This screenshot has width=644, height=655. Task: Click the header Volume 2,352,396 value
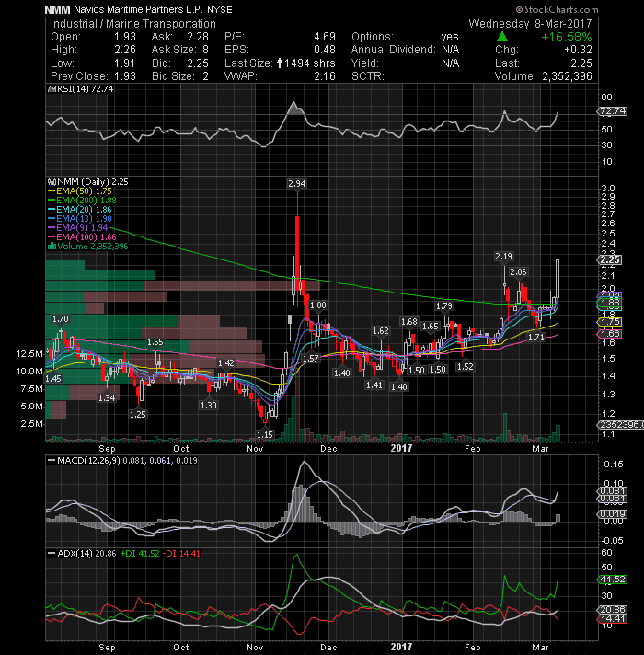(567, 76)
